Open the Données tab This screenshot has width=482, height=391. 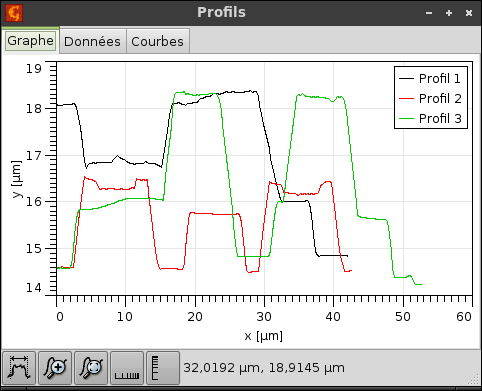point(92,41)
